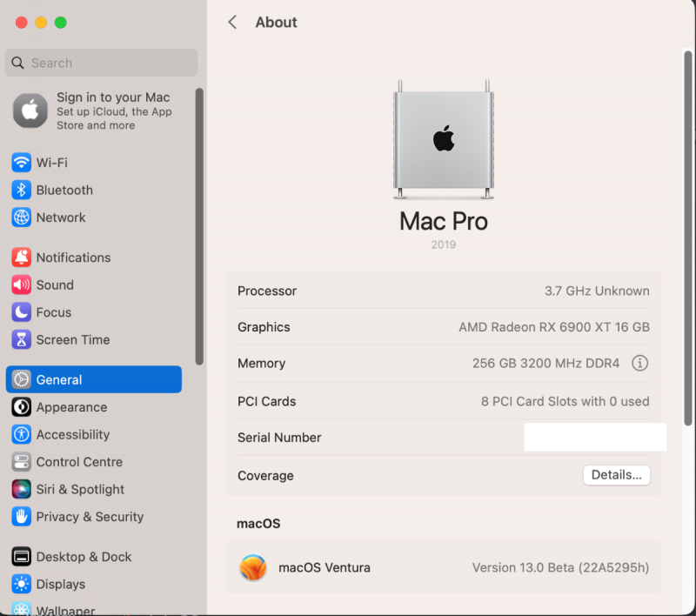This screenshot has height=616, width=696.
Task: Click the settings Search field
Action: [x=101, y=63]
